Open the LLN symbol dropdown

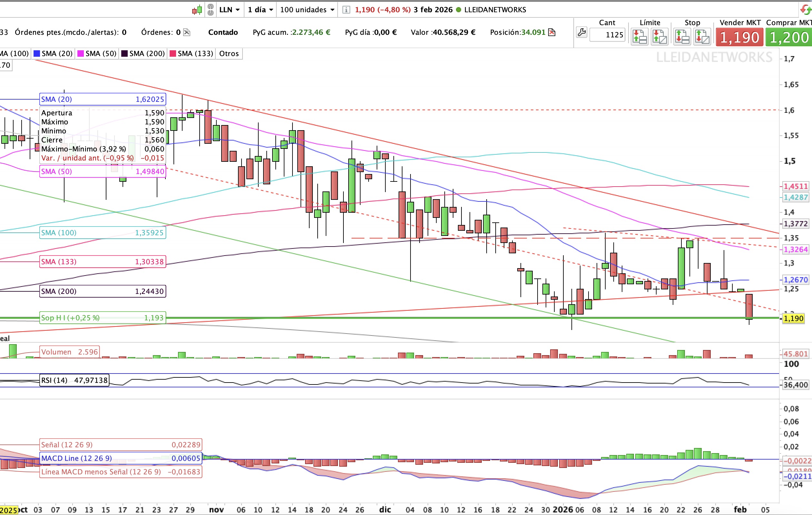tap(229, 10)
